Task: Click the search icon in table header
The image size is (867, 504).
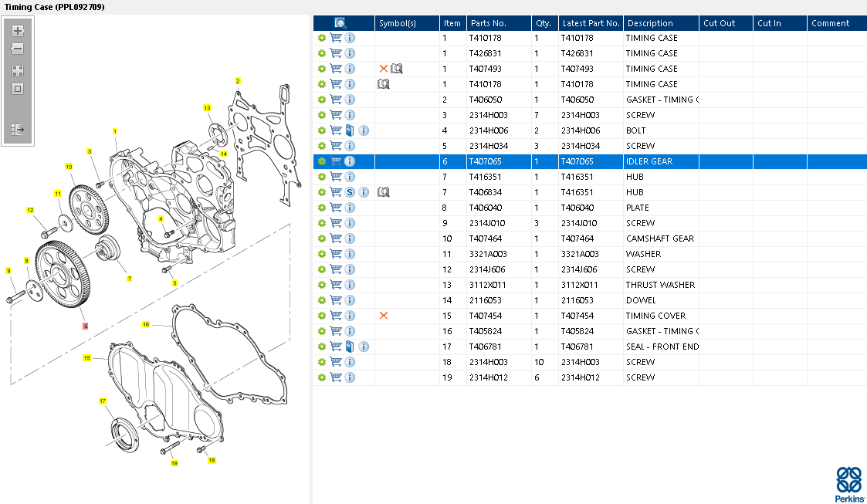Action: (x=340, y=23)
